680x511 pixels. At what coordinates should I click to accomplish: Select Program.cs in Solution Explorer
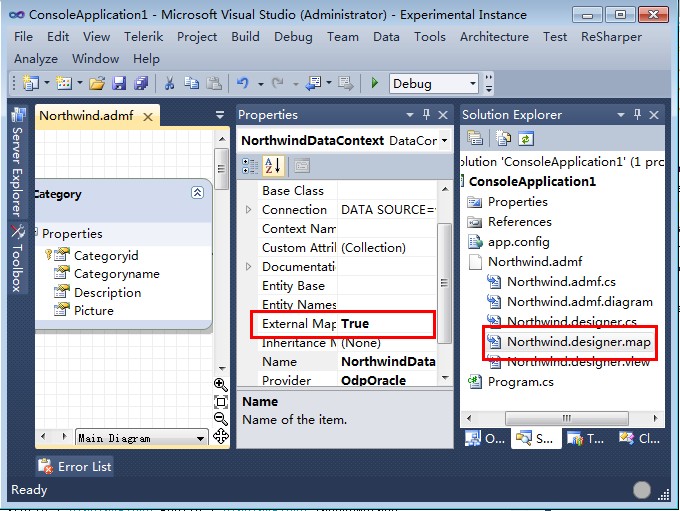pyautogui.click(x=521, y=382)
